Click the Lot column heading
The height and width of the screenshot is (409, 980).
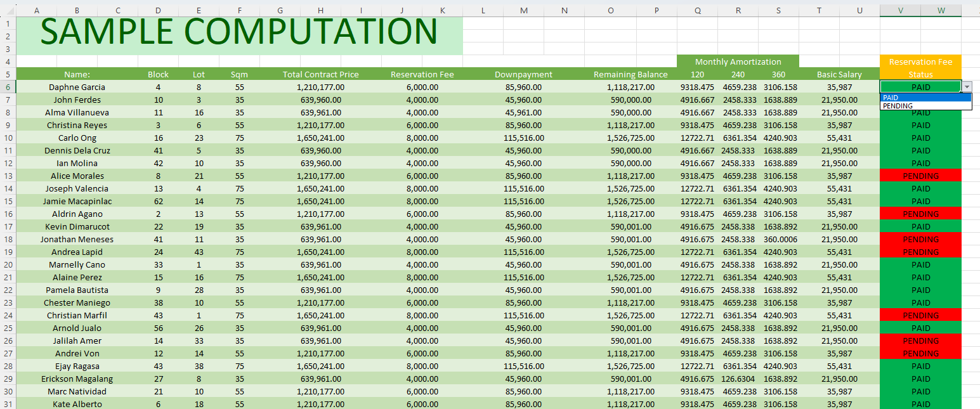tap(199, 74)
